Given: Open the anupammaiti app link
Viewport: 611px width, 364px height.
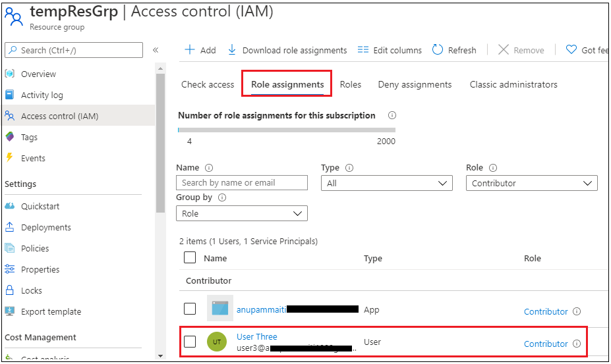Looking at the screenshot, I should coord(262,309).
